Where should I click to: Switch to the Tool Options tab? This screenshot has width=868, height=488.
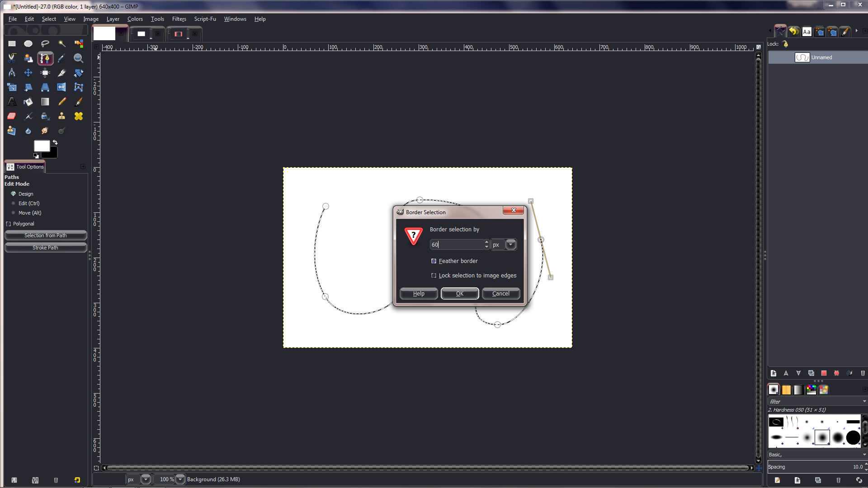[25, 167]
